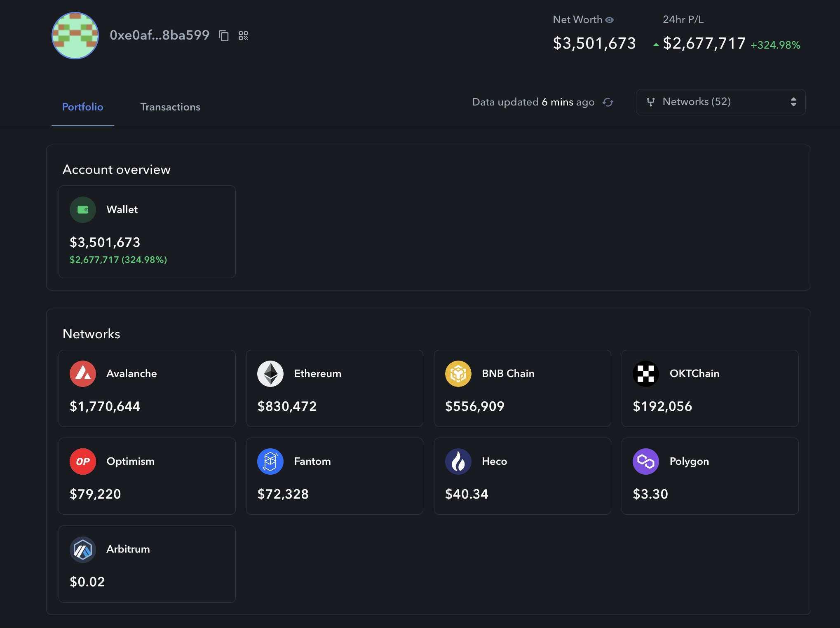The image size is (840, 628).
Task: Copy the wallet address icon
Action: [x=224, y=36]
